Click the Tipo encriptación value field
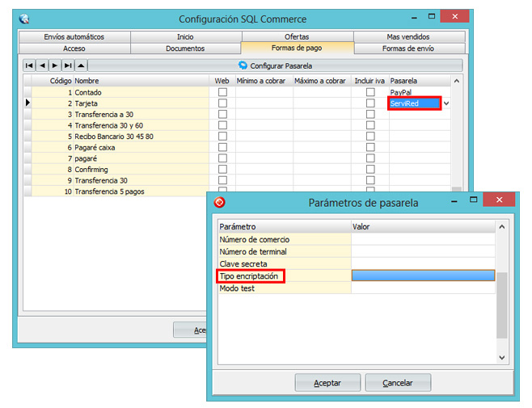Image resolution: width=532 pixels, height=408 pixels. 423,276
